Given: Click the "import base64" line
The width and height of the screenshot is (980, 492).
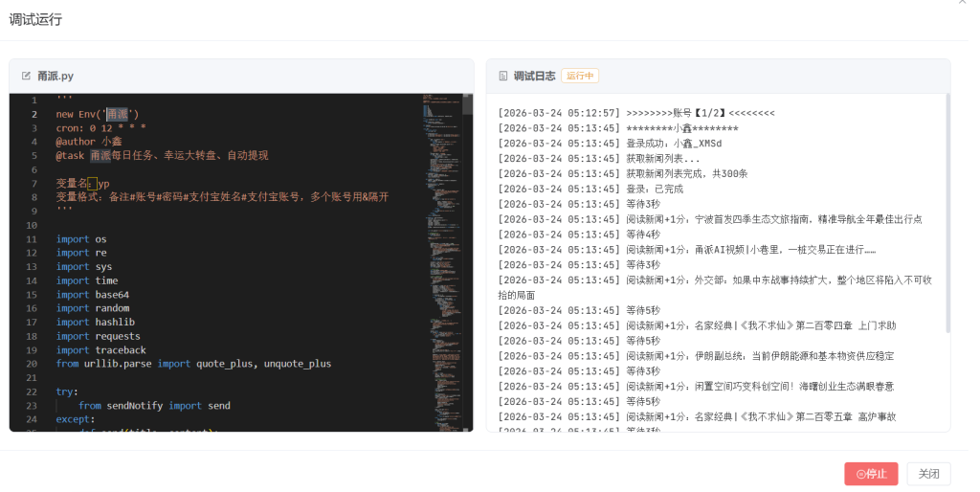Looking at the screenshot, I should [93, 295].
